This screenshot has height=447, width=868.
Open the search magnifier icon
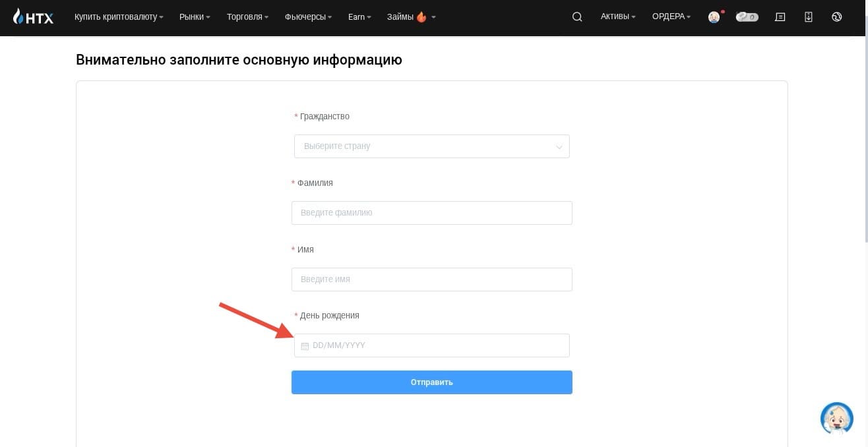tap(577, 17)
